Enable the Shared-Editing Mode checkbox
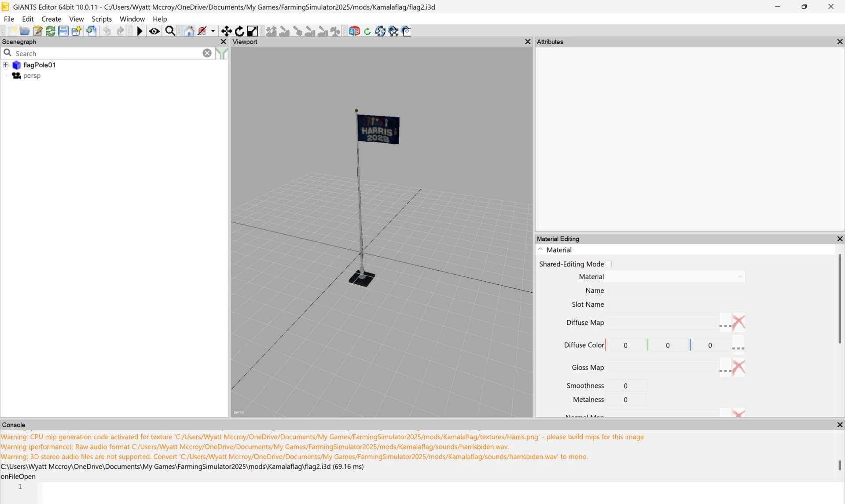Screen dimensions: 845x504 click(608, 264)
